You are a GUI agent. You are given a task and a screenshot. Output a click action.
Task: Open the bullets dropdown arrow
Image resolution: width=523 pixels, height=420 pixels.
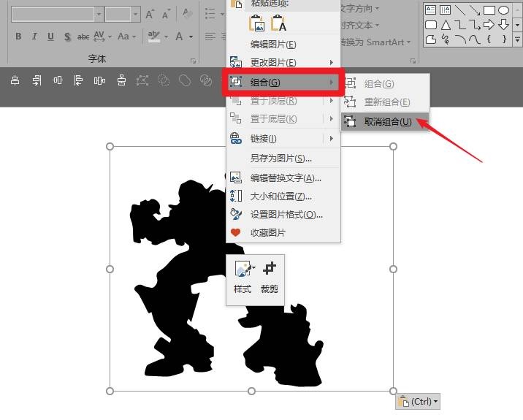tap(222, 15)
